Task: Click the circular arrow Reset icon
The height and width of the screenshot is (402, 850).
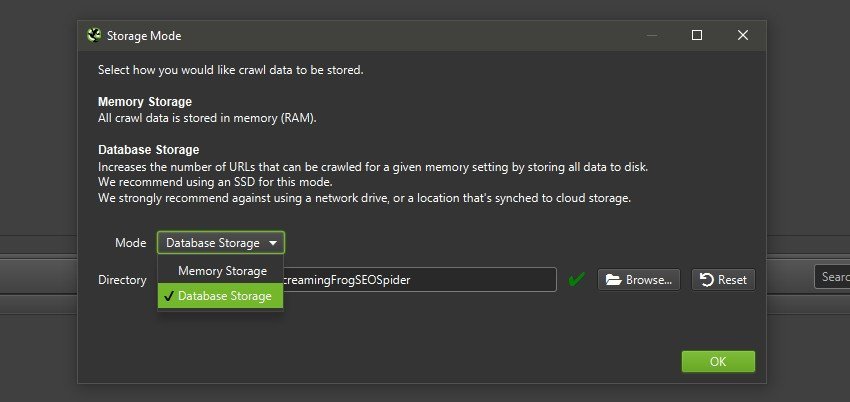Action: pos(706,280)
